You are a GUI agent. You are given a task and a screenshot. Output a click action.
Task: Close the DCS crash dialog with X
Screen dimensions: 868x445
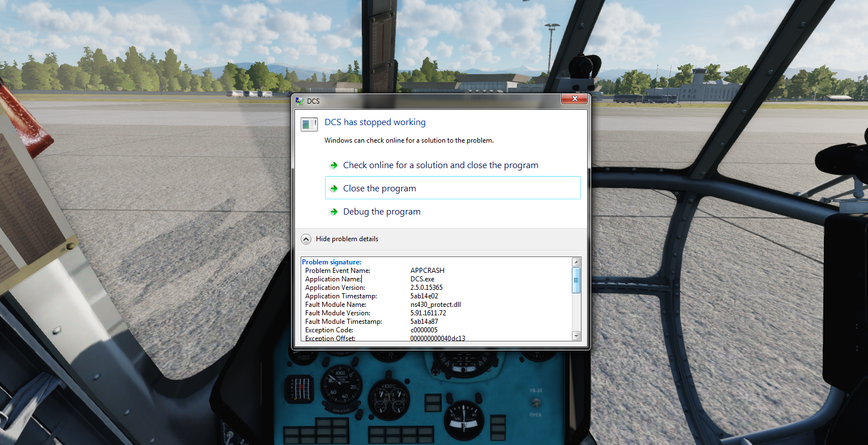click(x=574, y=99)
